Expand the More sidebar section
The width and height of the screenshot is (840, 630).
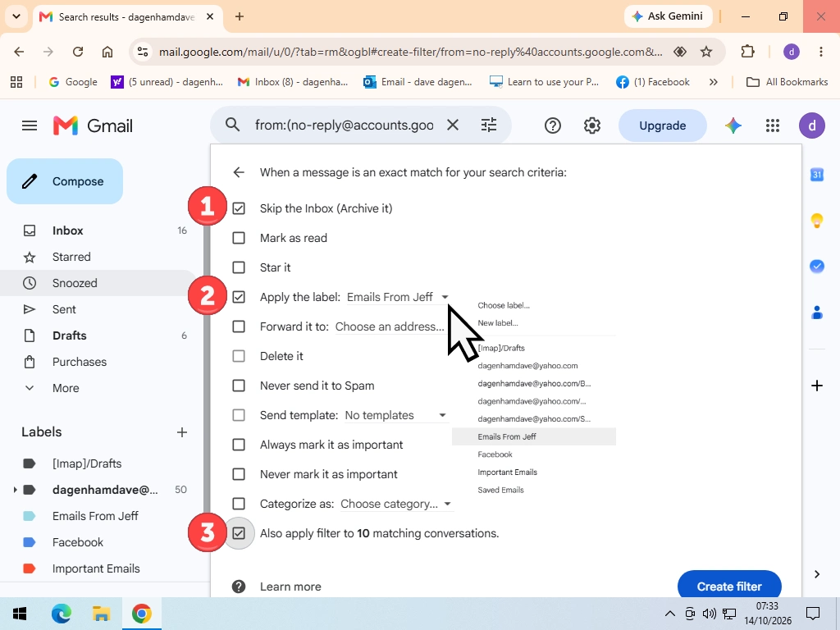point(66,388)
